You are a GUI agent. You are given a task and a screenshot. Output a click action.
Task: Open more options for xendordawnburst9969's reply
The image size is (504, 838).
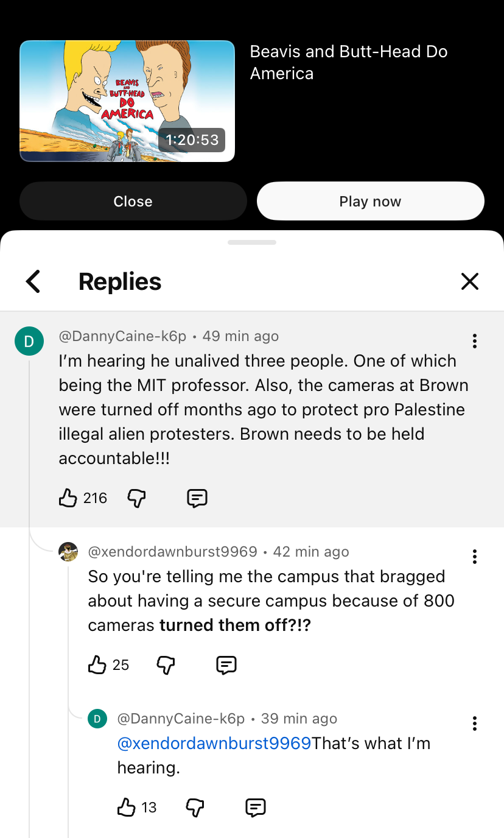(x=474, y=557)
